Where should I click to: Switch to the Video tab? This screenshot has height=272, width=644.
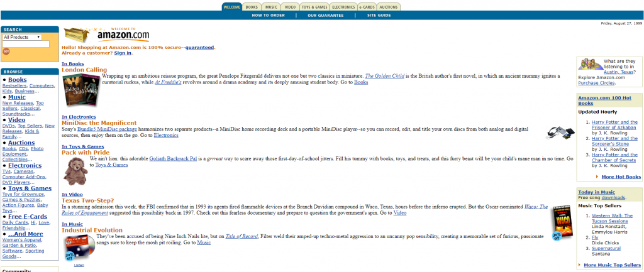click(x=290, y=7)
